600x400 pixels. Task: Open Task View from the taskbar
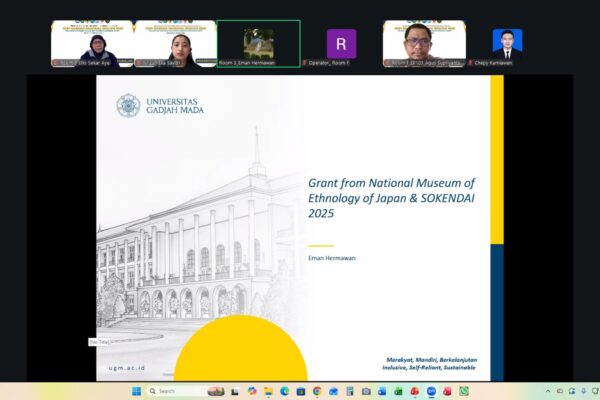(235, 391)
